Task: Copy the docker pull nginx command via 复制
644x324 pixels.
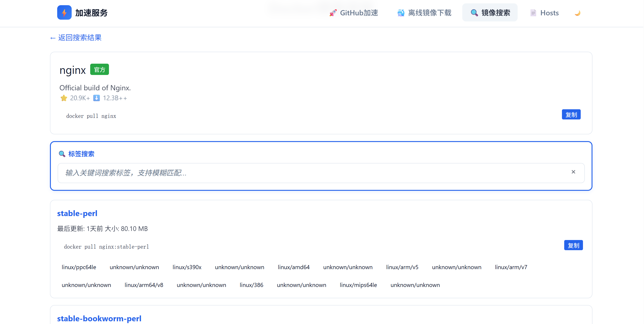Action: point(571,114)
